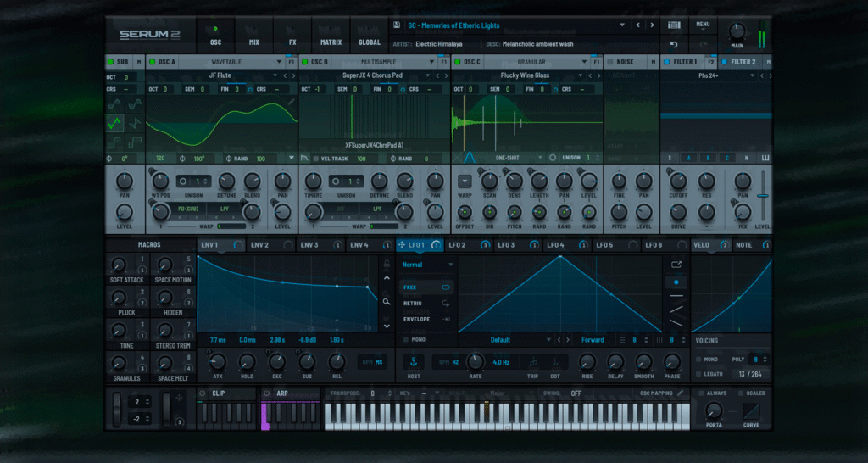Image resolution: width=868 pixels, height=463 pixels.
Task: Open the LFO 2 tab
Action: 457,245
